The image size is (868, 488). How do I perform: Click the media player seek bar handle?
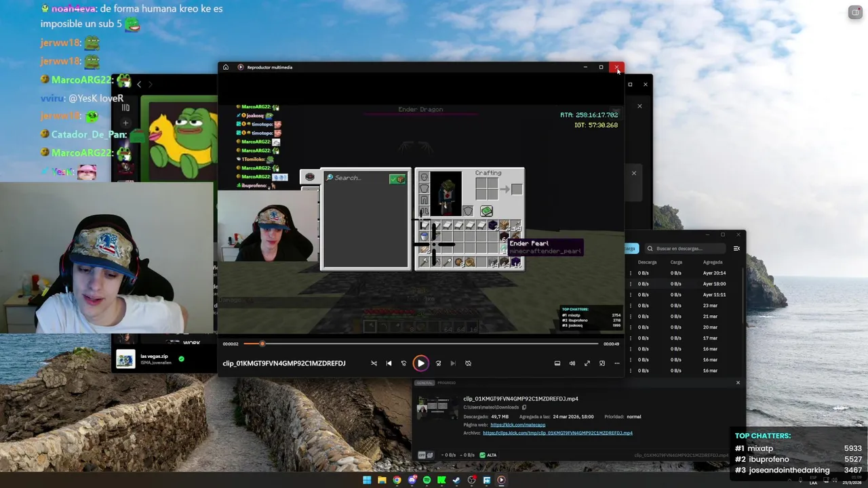pyautogui.click(x=262, y=344)
